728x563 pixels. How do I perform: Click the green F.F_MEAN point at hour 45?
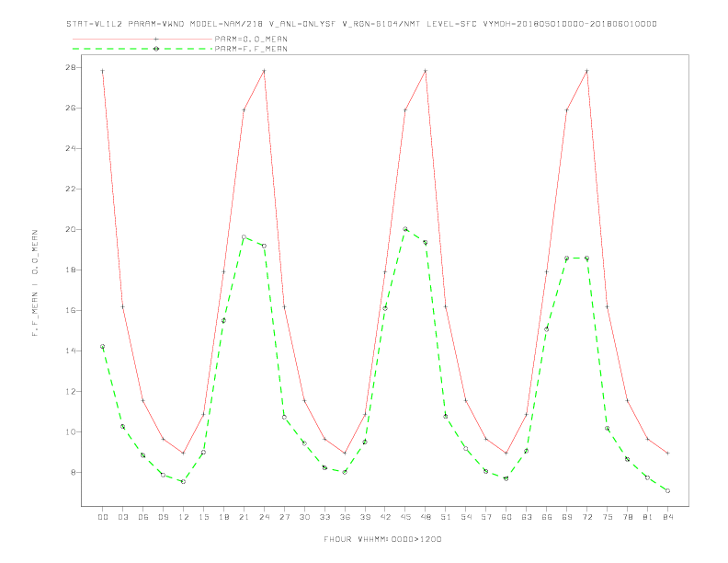(x=405, y=229)
